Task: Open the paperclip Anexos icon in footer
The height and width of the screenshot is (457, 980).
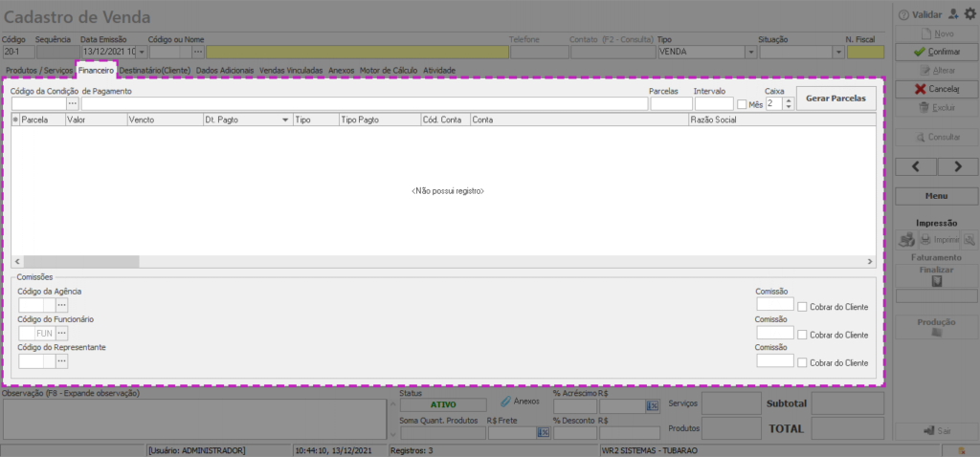Action: (x=506, y=402)
